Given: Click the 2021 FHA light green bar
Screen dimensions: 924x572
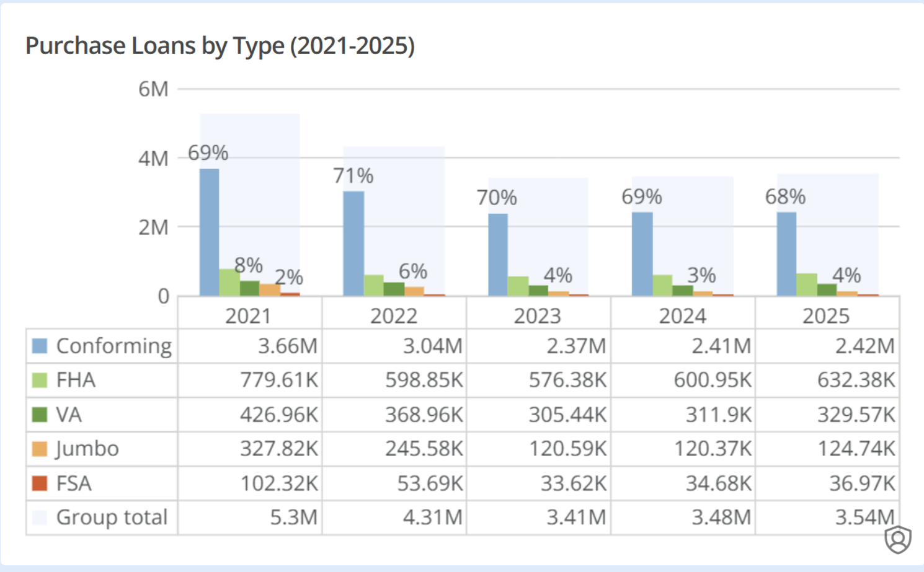Looking at the screenshot, I should [x=229, y=283].
